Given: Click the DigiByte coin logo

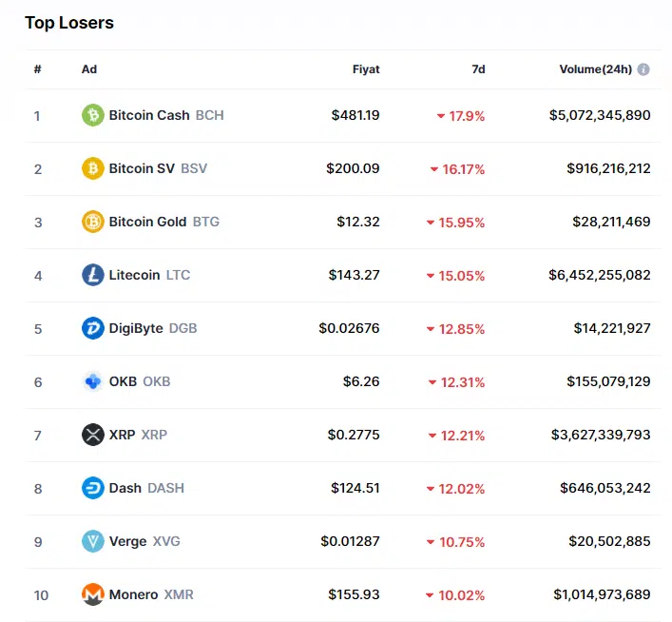Looking at the screenshot, I should 92,328.
